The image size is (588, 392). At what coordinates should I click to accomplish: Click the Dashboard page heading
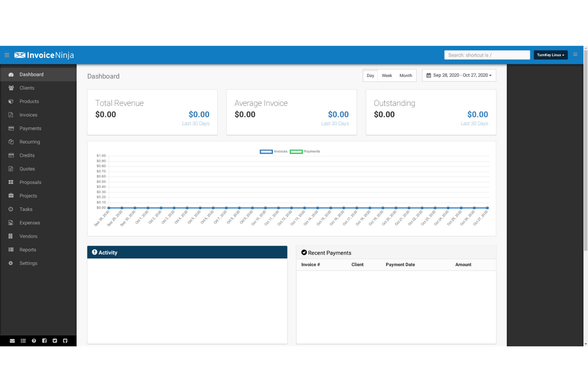click(103, 76)
